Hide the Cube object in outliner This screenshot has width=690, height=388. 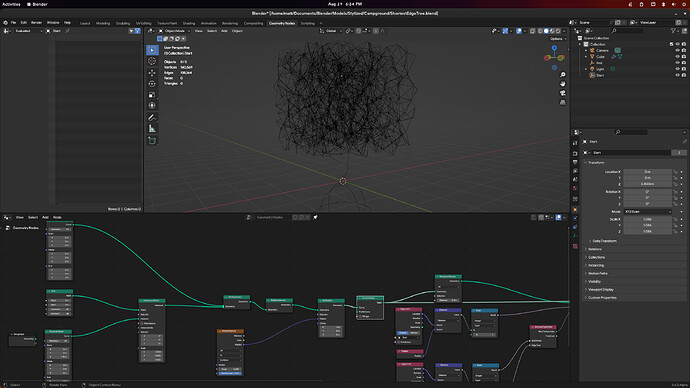pos(677,57)
